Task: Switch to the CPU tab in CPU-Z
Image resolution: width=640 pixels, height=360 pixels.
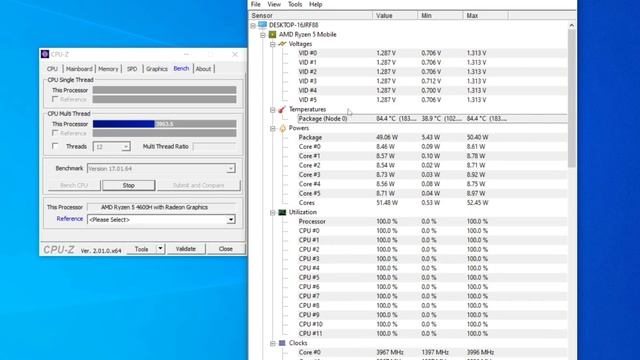Action: [52, 69]
